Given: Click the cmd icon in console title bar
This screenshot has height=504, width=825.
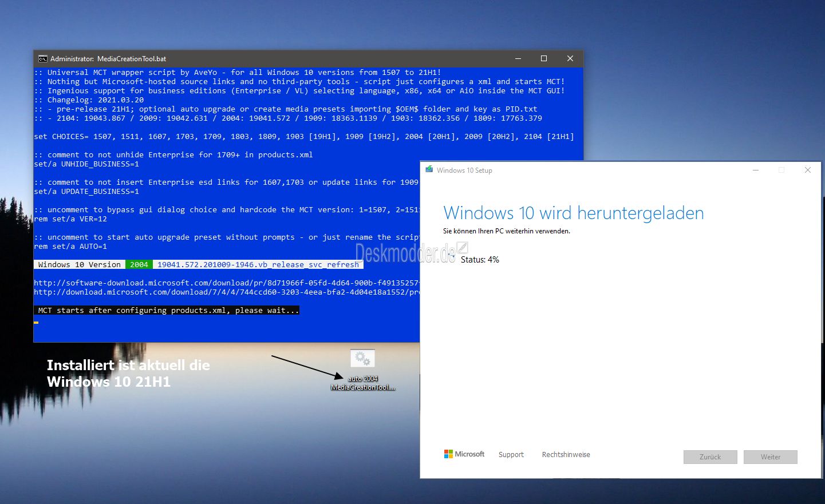Looking at the screenshot, I should point(42,58).
